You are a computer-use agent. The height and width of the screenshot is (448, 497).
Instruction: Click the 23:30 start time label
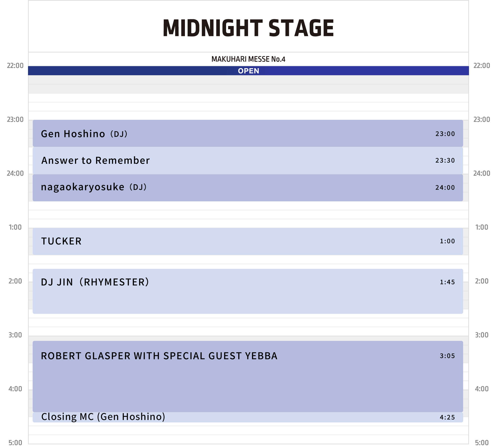pyautogui.click(x=445, y=160)
